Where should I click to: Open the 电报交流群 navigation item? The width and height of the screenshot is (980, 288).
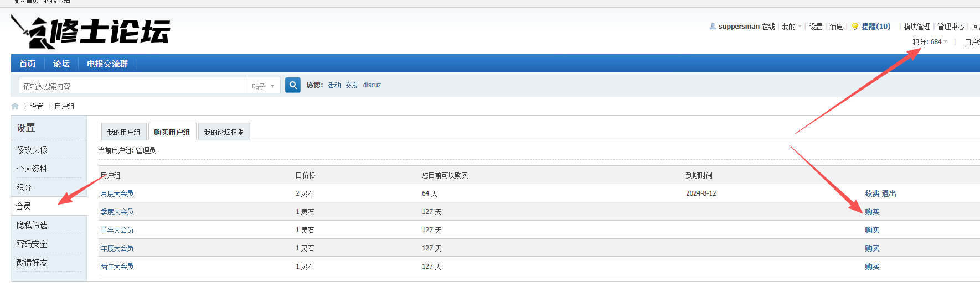coord(107,64)
